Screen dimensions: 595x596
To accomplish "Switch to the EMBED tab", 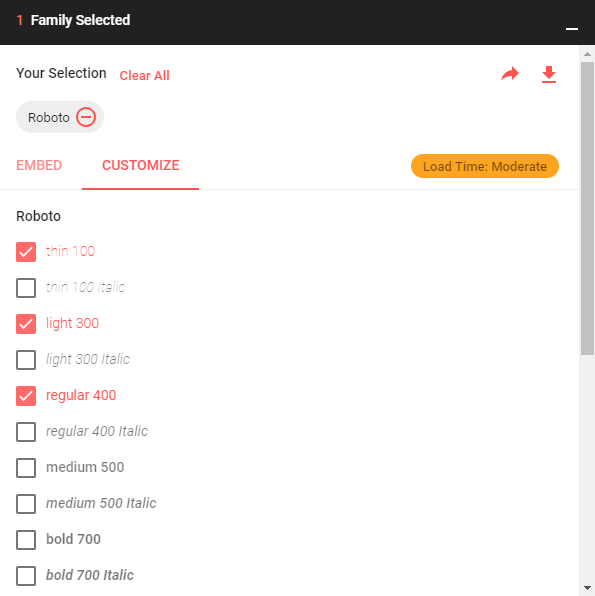I will [39, 165].
